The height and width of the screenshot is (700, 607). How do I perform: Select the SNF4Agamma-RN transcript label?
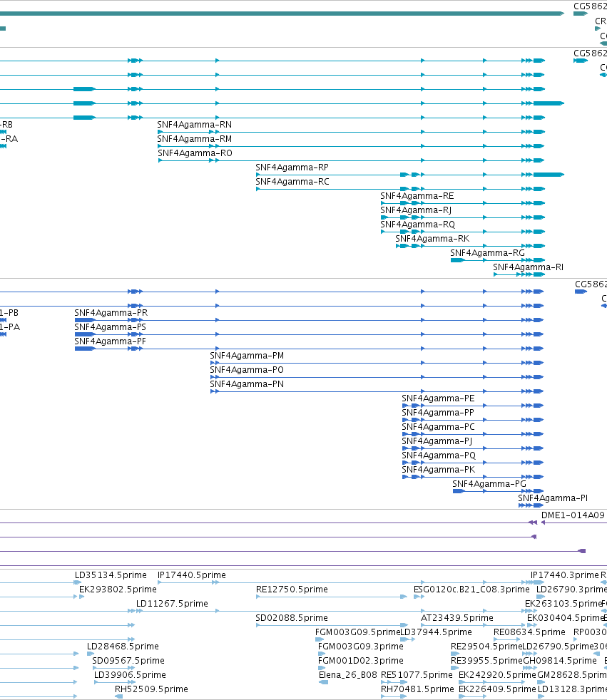pyautogui.click(x=194, y=125)
